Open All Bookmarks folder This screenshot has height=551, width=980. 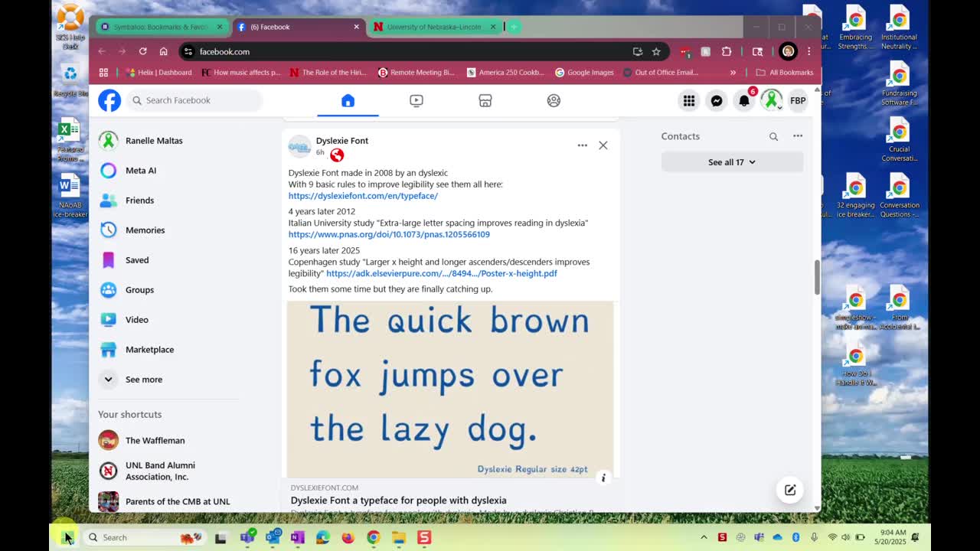click(784, 73)
